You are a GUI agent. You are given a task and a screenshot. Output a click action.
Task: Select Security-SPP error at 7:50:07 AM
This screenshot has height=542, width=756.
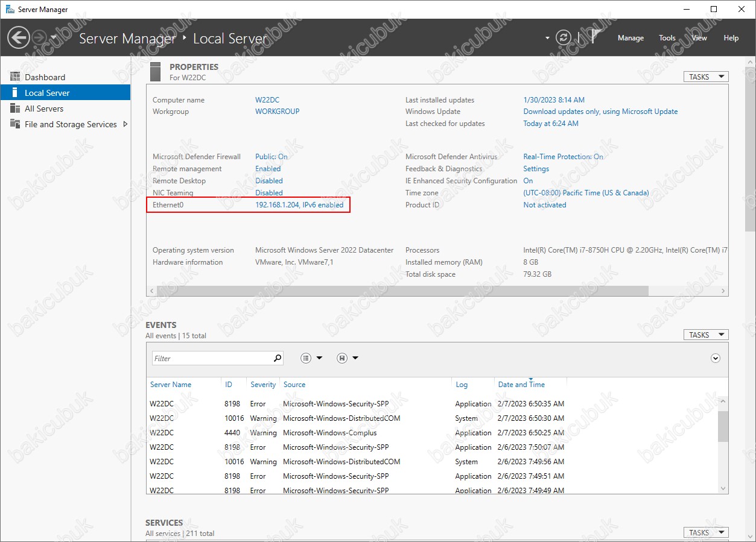(x=432, y=447)
